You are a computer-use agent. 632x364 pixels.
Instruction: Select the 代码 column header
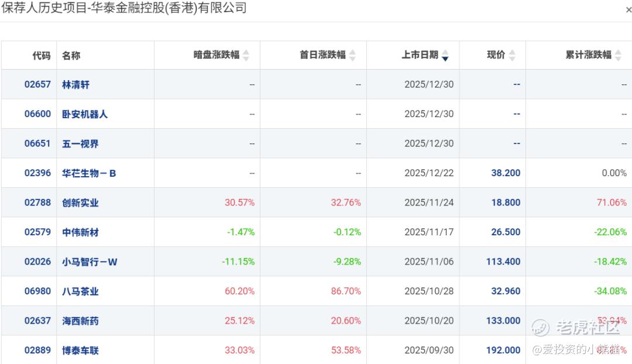pyautogui.click(x=42, y=55)
